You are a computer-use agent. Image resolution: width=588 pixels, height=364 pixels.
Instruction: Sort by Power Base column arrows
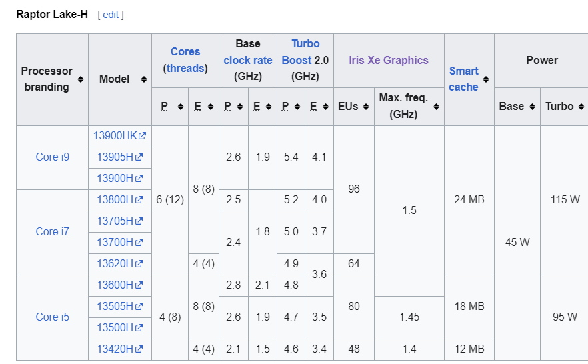click(532, 107)
